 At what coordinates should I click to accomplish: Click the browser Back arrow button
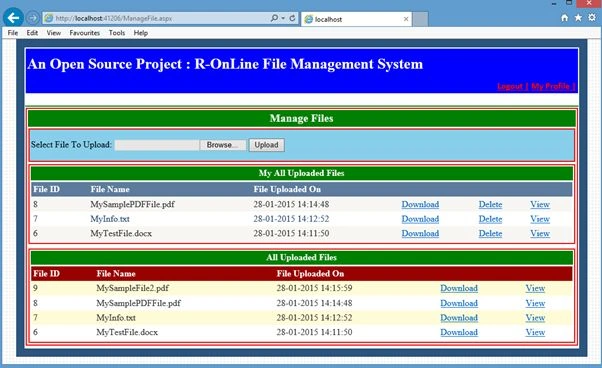[x=13, y=18]
